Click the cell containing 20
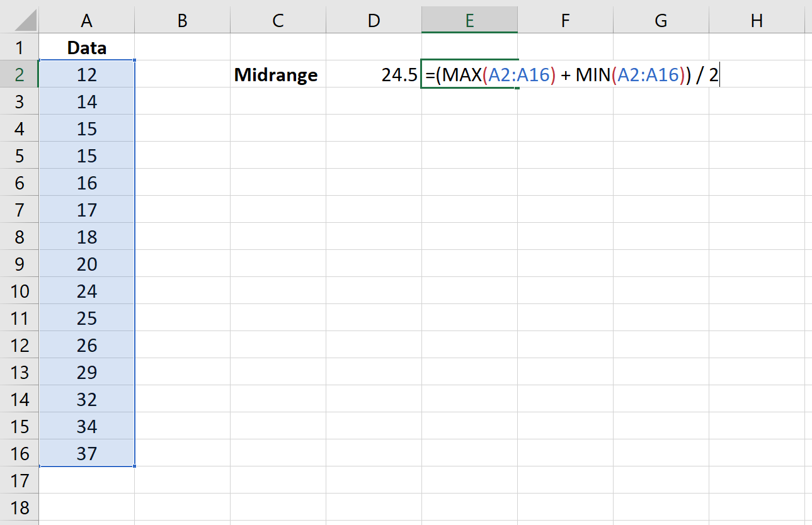The image size is (812, 525). coord(87,264)
